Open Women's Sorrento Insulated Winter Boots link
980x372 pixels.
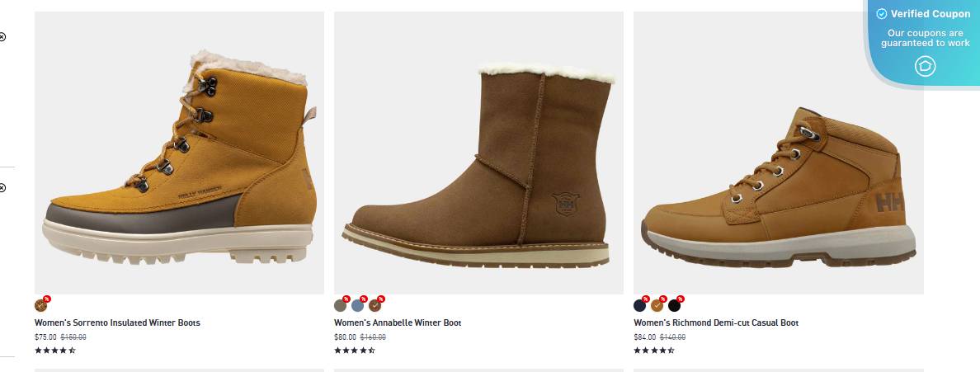117,323
